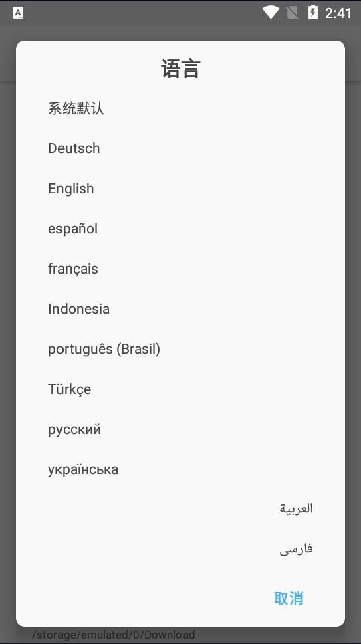This screenshot has width=361, height=644.
Task: Tap the 语言 dialog title
Action: point(180,69)
